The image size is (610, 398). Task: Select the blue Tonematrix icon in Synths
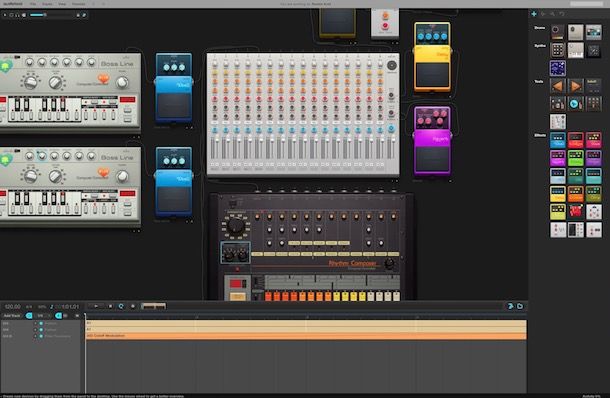click(x=557, y=68)
